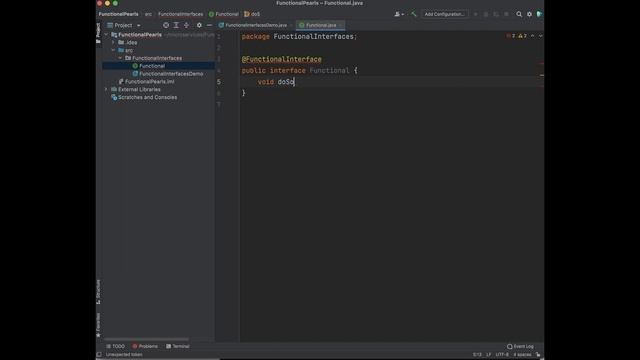The width and height of the screenshot is (640, 360).
Task: Select FunctionalInterfacesDemo in project tree
Action: (x=168, y=74)
